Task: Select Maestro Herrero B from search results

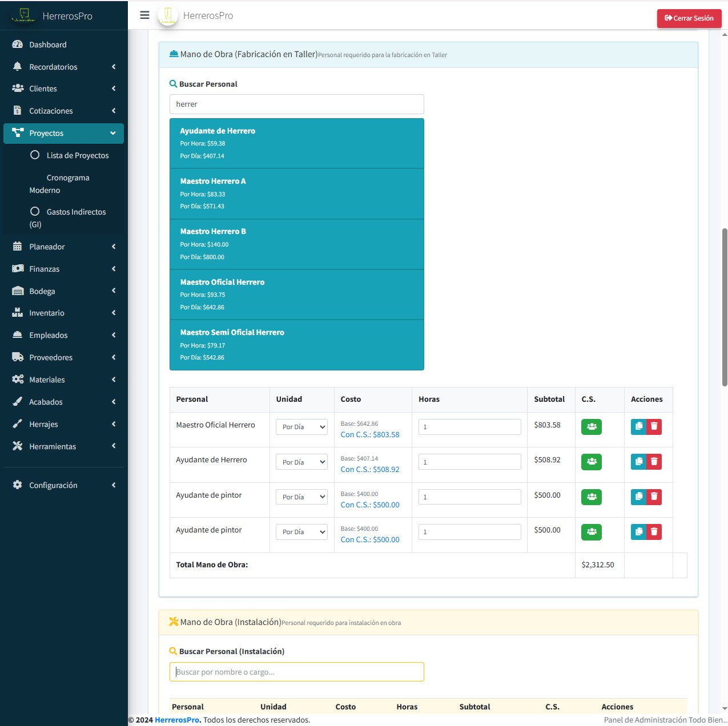Action: pos(296,244)
